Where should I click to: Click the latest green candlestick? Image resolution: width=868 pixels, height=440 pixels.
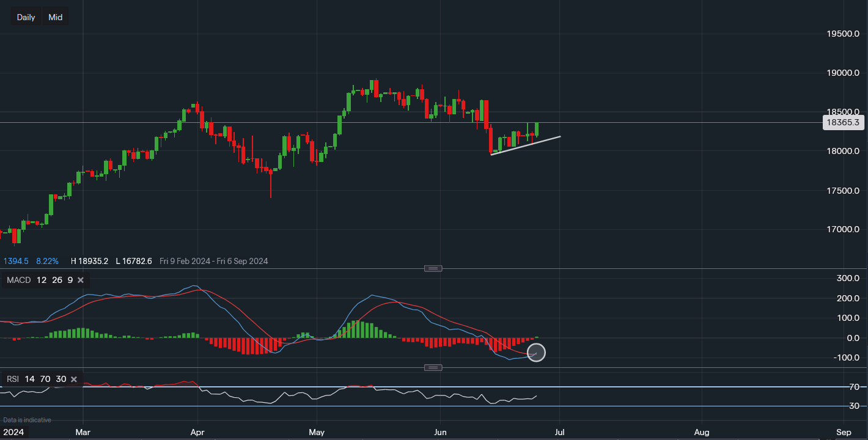(537, 129)
